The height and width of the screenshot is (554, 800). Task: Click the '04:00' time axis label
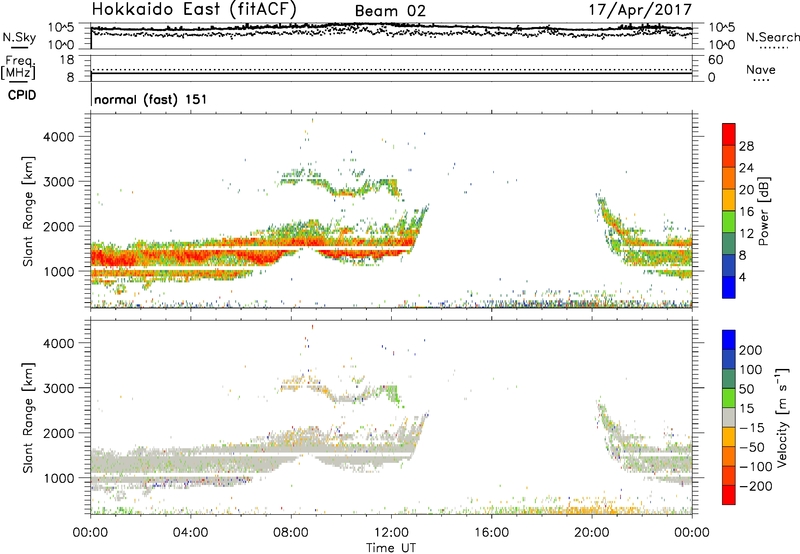click(x=191, y=533)
